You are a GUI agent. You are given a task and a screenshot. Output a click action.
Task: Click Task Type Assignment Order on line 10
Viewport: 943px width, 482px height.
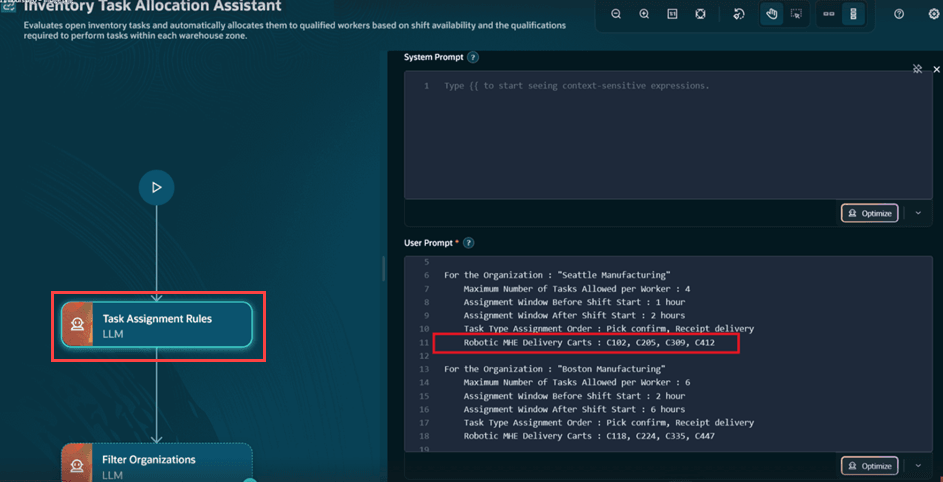[608, 329]
